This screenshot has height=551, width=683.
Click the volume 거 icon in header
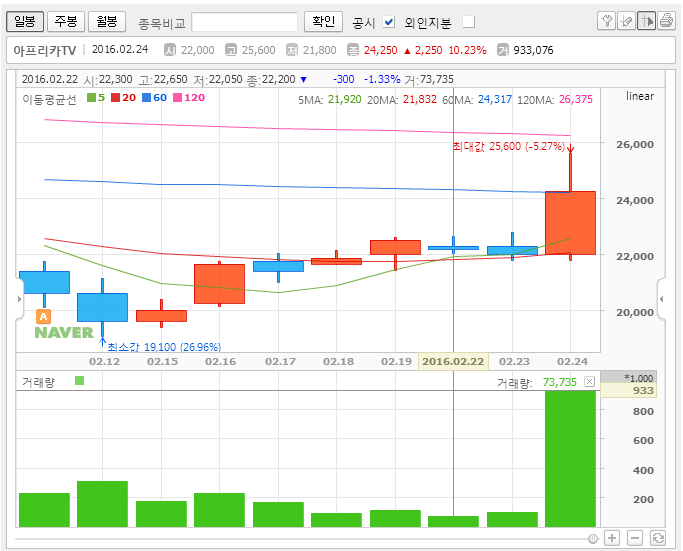pos(502,50)
